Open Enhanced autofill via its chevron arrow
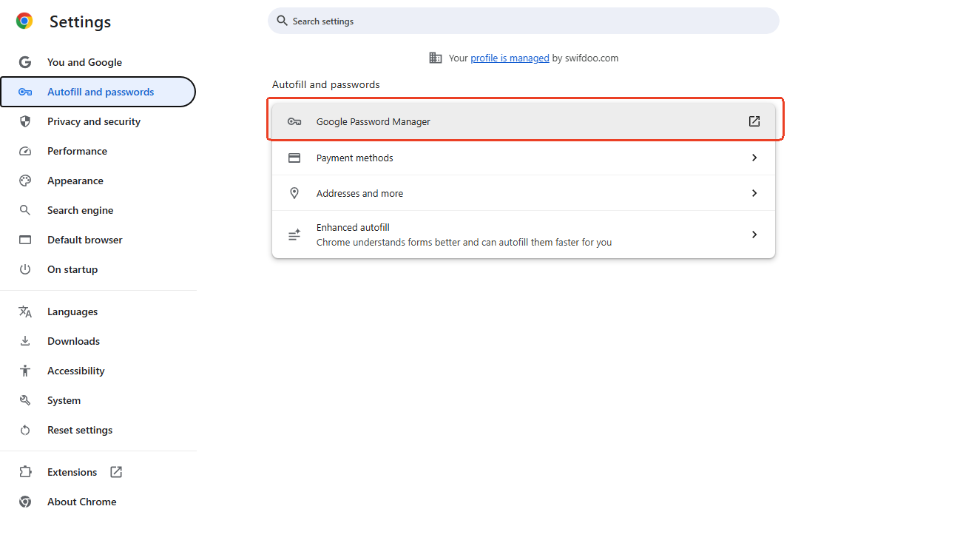Image resolution: width=980 pixels, height=546 pixels. [754, 235]
